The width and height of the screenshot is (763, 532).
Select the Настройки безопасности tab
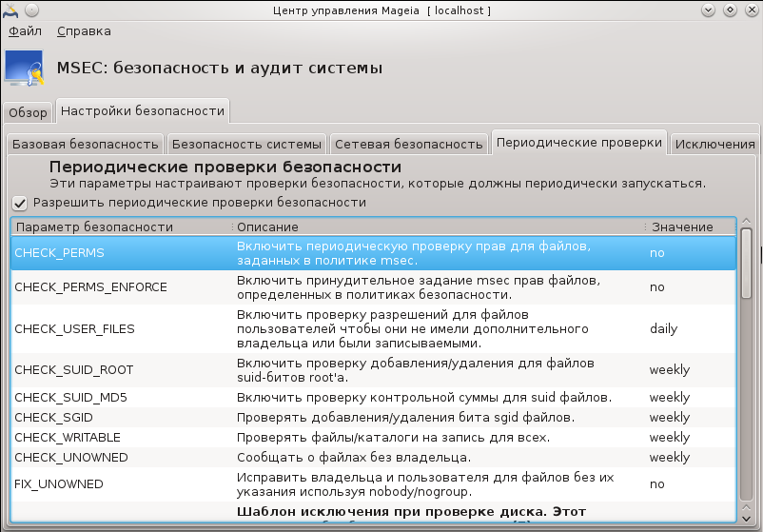143,111
